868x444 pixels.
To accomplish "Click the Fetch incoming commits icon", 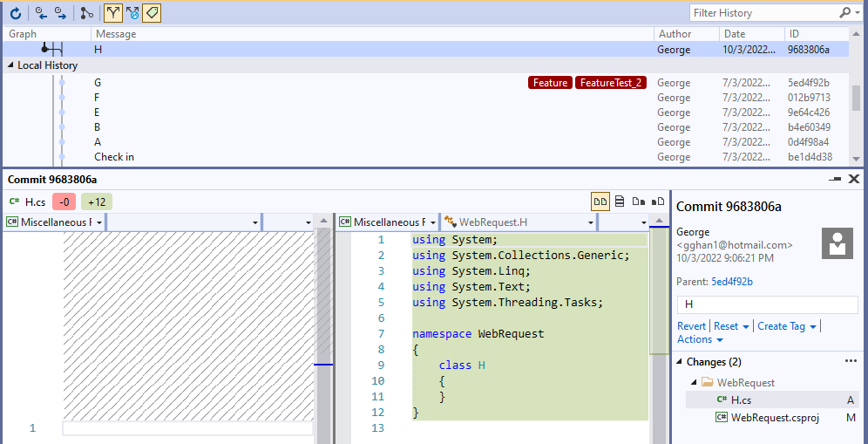I will [x=41, y=13].
